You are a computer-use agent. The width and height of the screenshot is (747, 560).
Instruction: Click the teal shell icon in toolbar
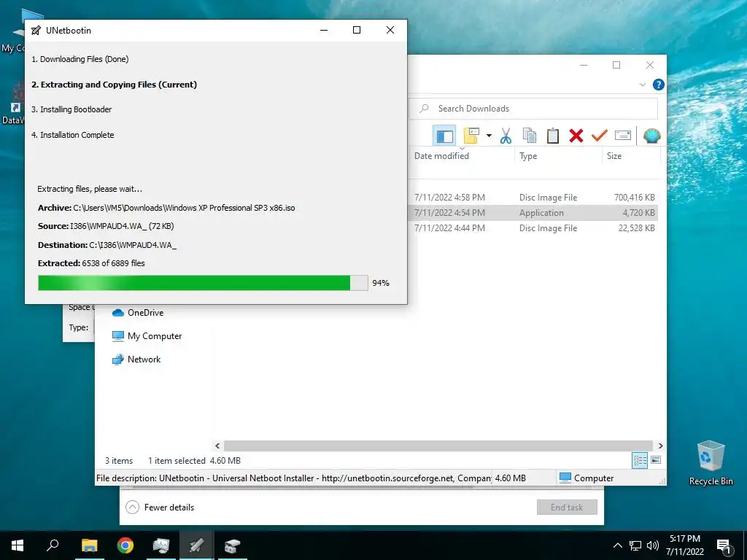coord(651,136)
